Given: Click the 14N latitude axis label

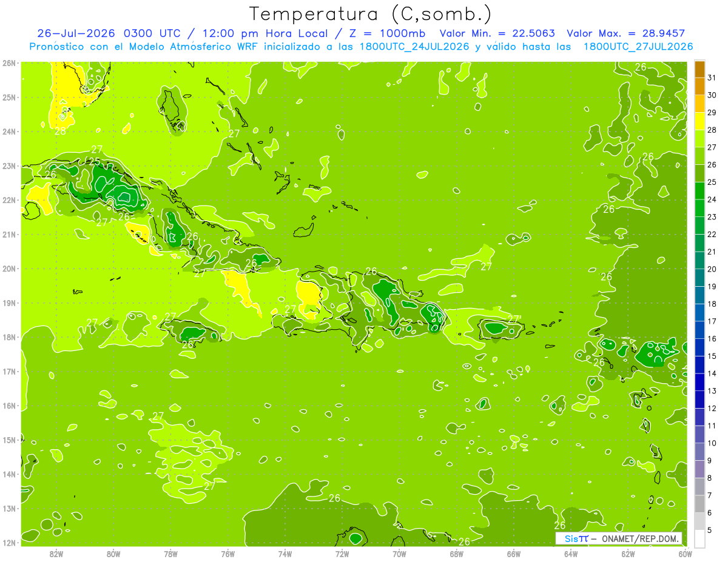Looking at the screenshot, I should [9, 474].
